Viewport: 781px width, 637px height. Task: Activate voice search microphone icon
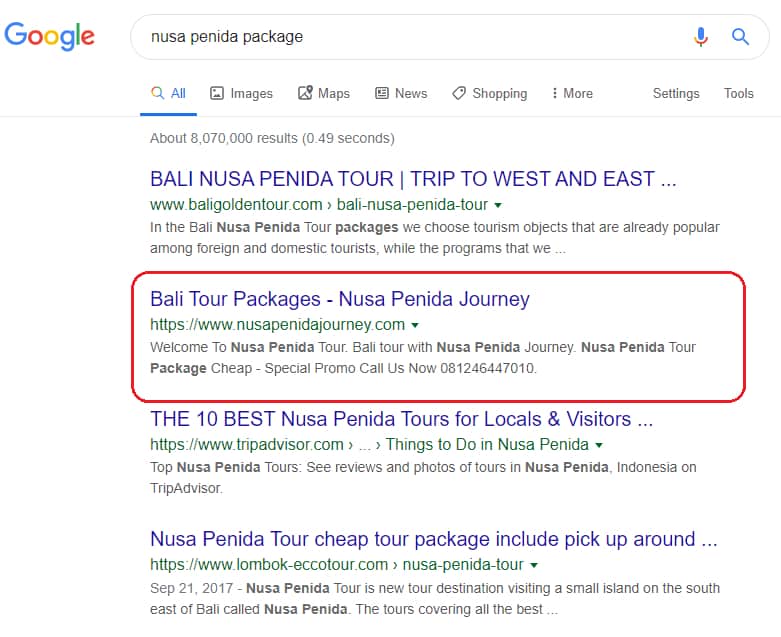pyautogui.click(x=700, y=36)
